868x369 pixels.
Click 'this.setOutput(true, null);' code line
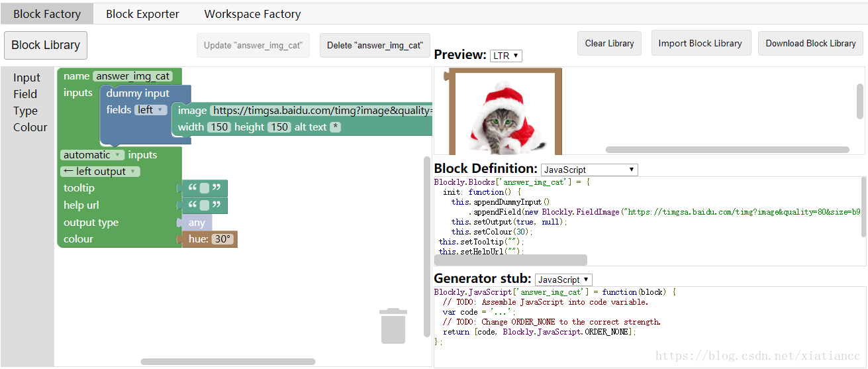(510, 222)
